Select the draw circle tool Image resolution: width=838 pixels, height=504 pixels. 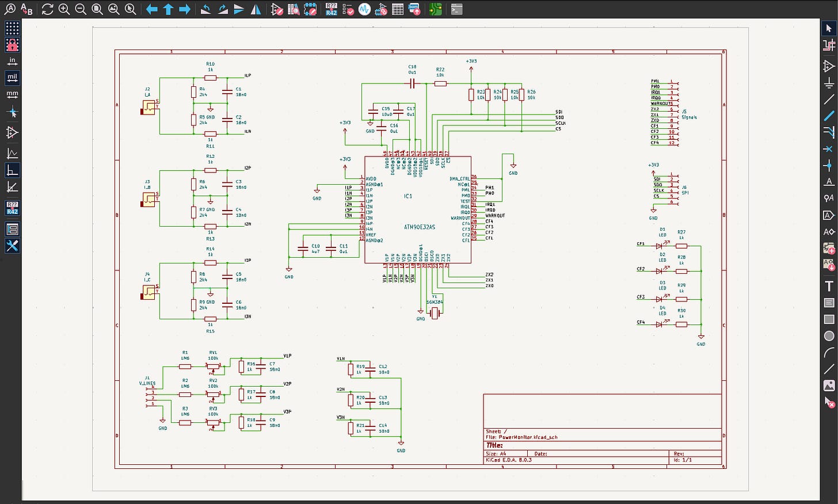pos(829,336)
